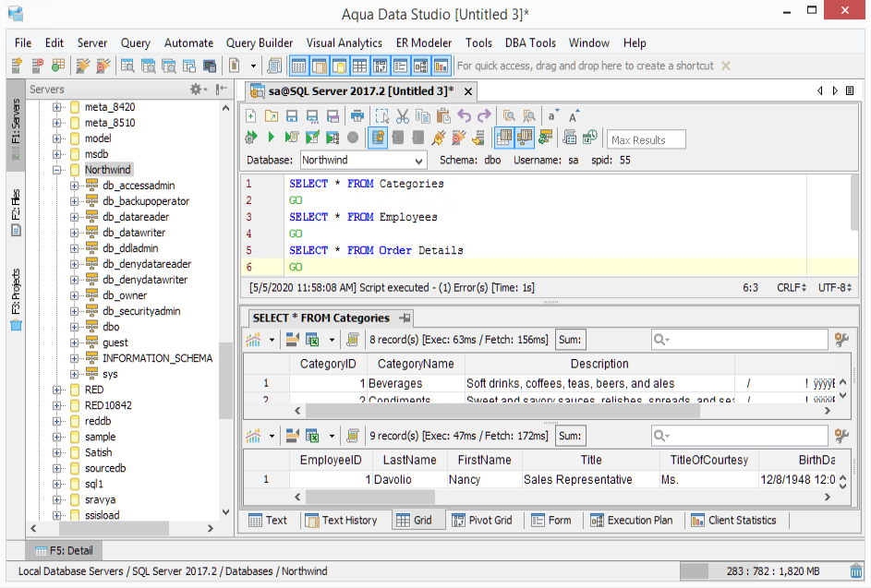Toggle the last highlighted chart layout button

point(441,66)
